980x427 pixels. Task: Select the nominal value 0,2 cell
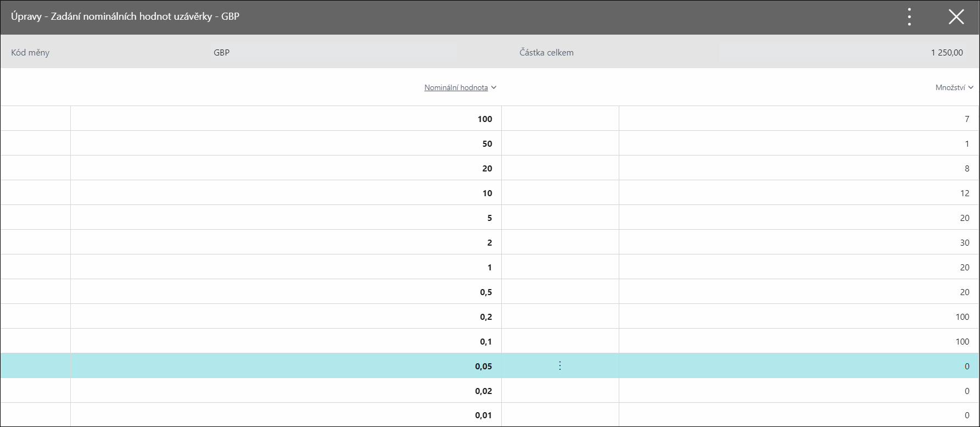tap(286, 317)
